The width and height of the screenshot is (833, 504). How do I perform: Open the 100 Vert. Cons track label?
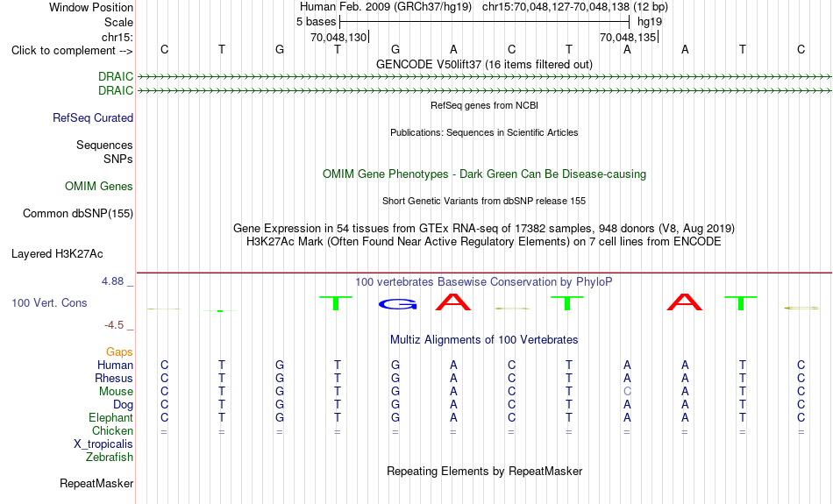coord(49,302)
